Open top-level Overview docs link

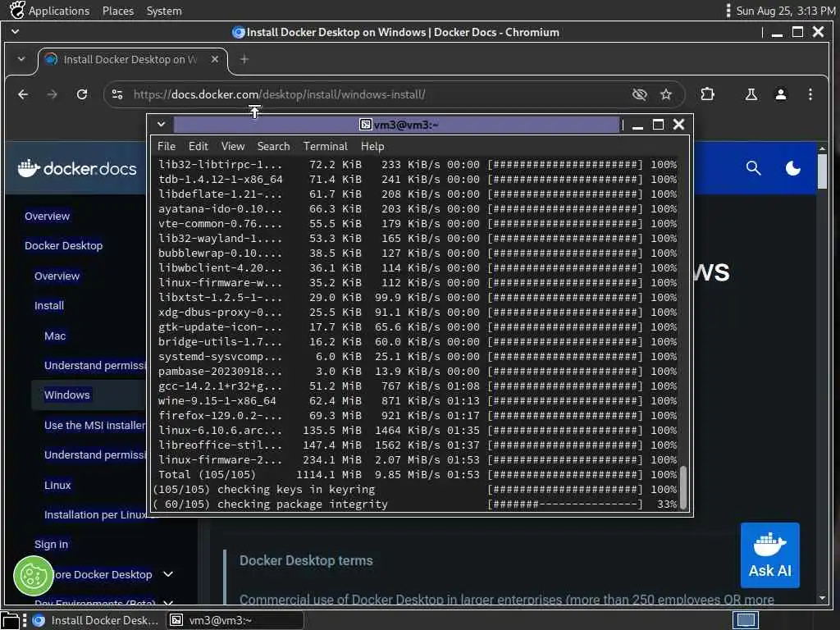click(47, 217)
